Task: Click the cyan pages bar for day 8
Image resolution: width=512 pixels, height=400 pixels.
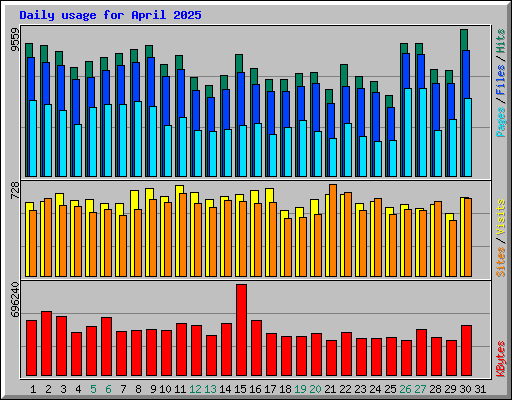Action: (x=138, y=139)
